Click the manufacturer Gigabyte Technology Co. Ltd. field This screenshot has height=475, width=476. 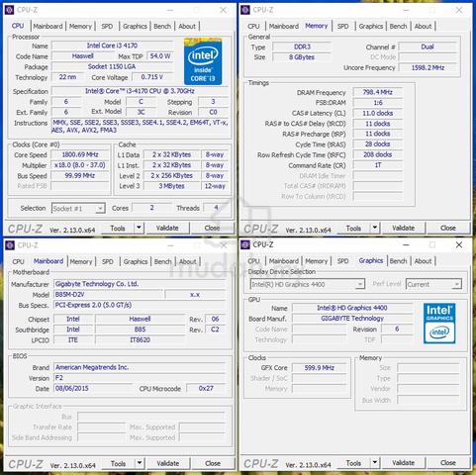(x=140, y=284)
